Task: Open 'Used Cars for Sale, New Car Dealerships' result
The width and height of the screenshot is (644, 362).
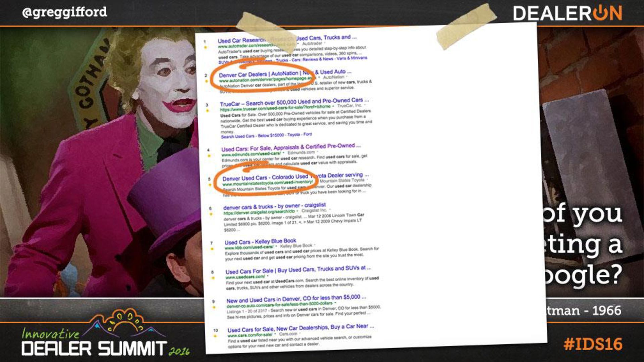Action: [x=301, y=328]
